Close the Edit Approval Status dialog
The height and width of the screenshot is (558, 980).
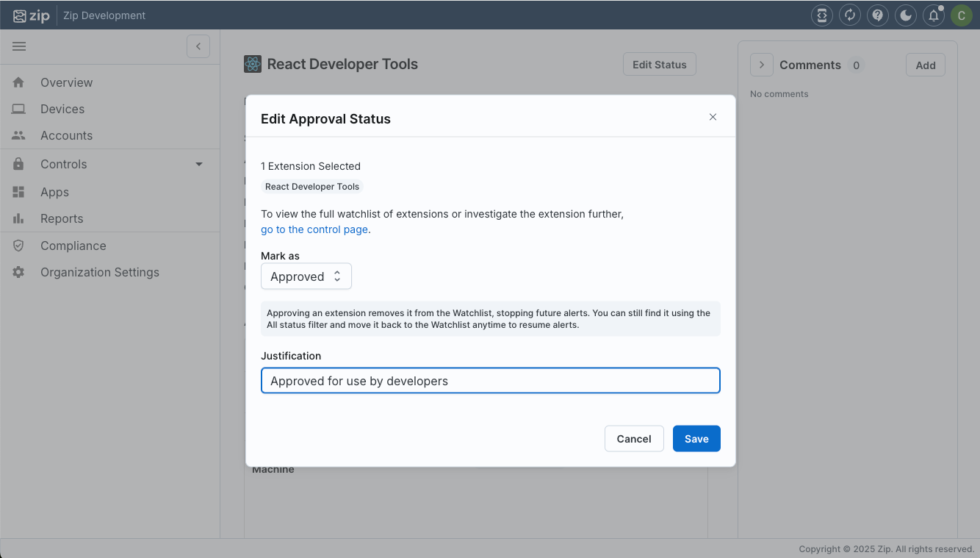coord(713,117)
